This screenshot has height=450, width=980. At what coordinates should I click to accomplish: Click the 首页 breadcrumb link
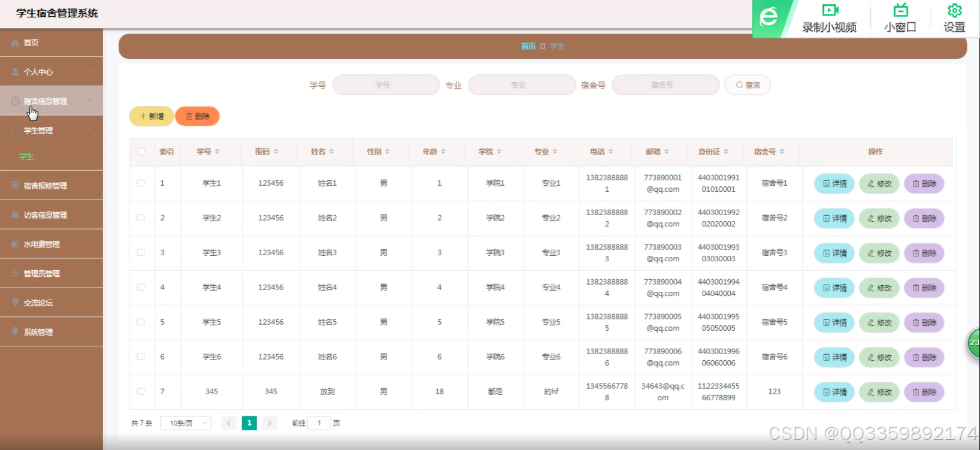pyautogui.click(x=528, y=46)
